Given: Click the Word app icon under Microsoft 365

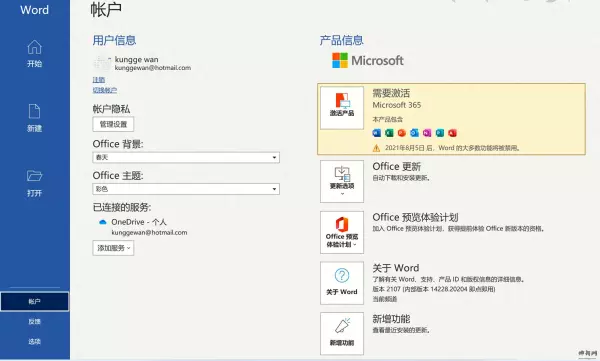Looking at the screenshot, I should point(377,133).
